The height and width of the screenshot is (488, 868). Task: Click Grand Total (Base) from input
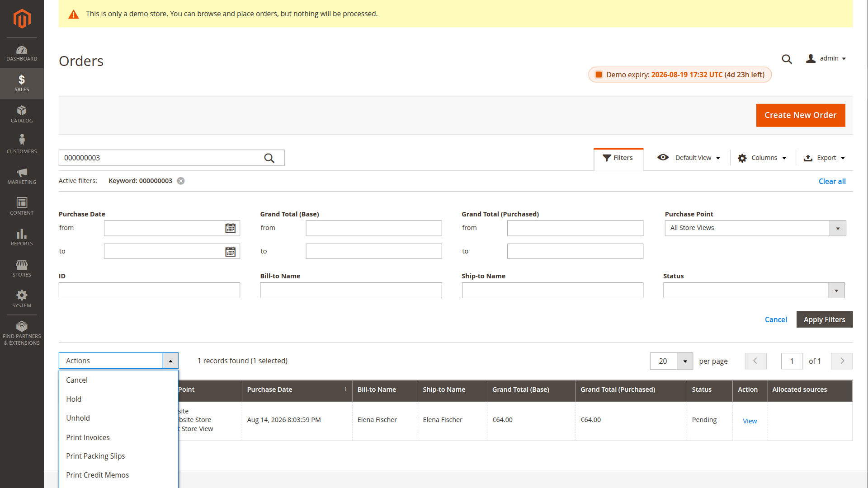[374, 228]
